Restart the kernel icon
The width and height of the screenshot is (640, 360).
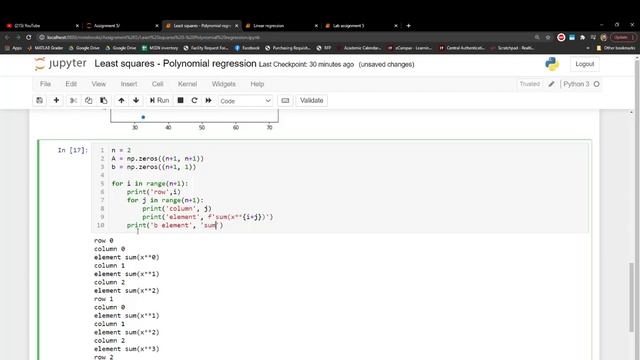point(194,100)
